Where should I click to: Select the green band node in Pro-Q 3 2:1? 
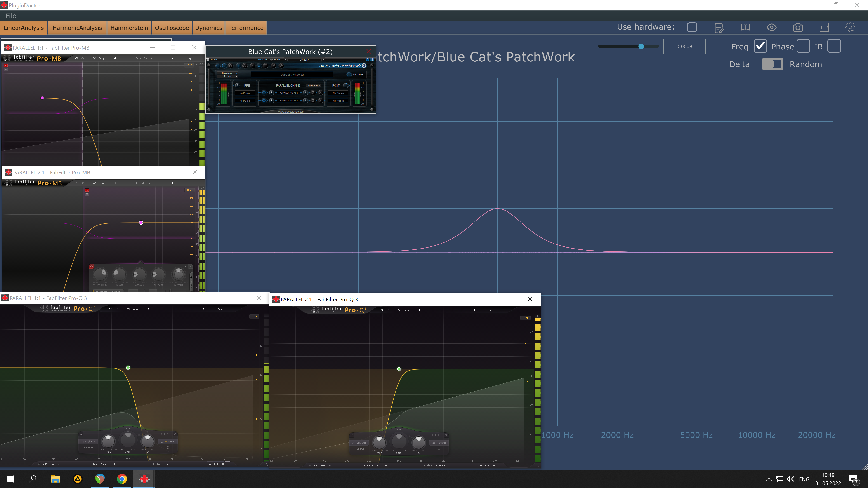coord(399,369)
